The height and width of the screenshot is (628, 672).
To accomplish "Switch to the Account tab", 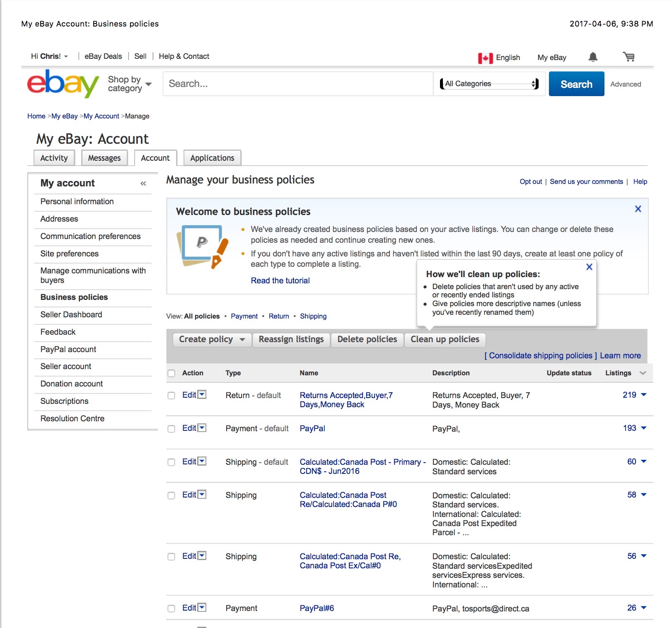I will click(x=155, y=158).
